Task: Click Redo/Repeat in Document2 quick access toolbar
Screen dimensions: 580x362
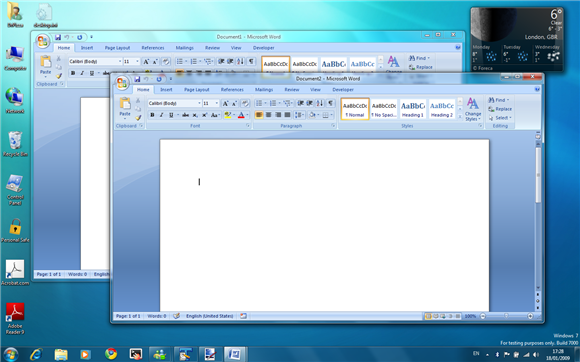Action: pyautogui.click(x=159, y=79)
